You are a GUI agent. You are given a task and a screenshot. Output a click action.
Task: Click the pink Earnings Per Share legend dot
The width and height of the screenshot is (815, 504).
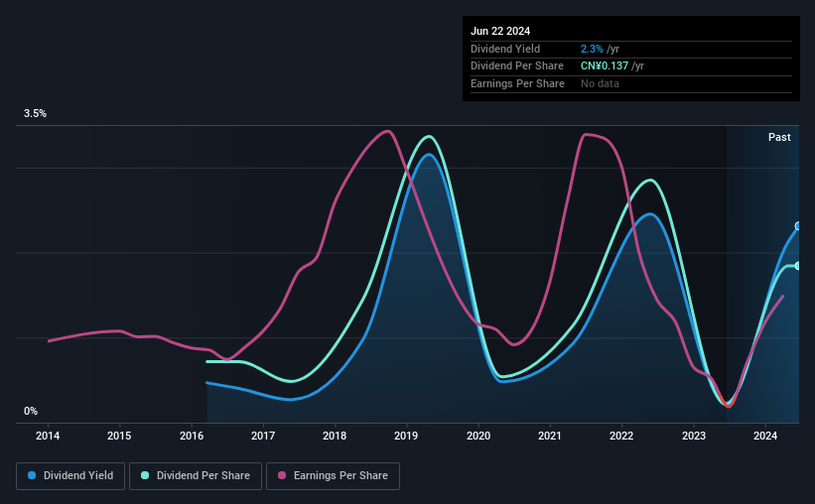coord(282,475)
